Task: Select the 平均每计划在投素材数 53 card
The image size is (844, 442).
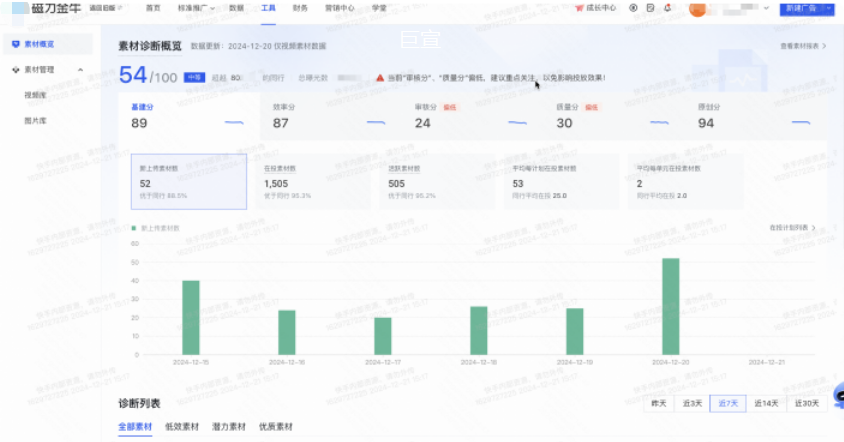Action: click(x=561, y=181)
